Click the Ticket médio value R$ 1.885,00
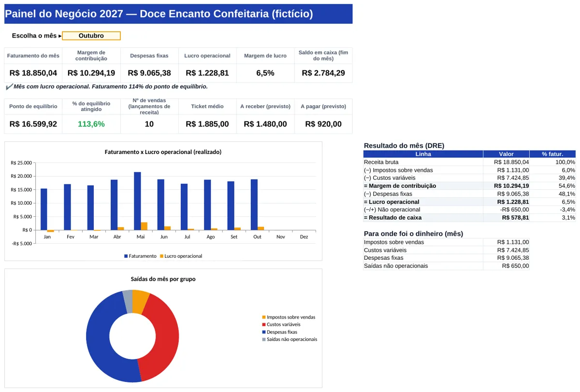This screenshot has height=392, width=580. pyautogui.click(x=207, y=124)
